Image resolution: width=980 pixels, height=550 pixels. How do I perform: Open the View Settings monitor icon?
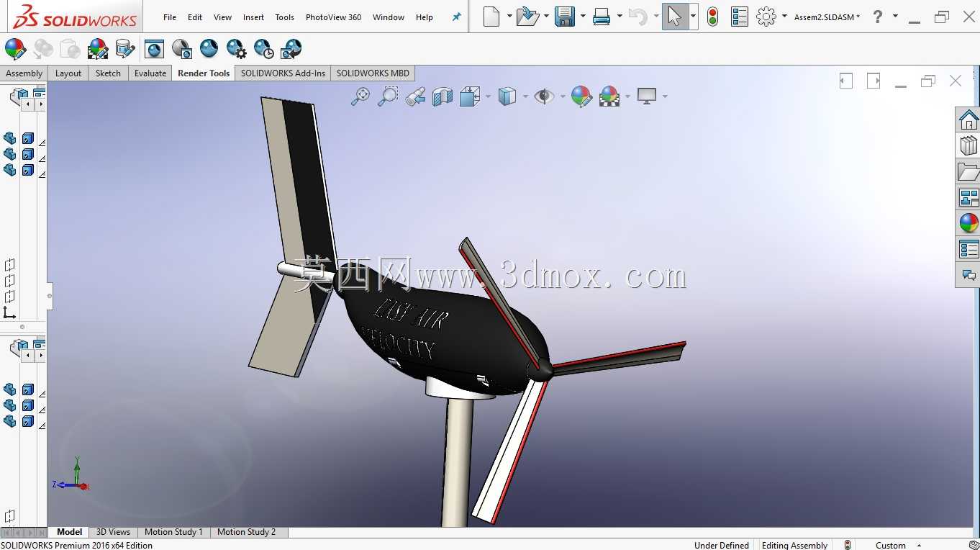(647, 96)
